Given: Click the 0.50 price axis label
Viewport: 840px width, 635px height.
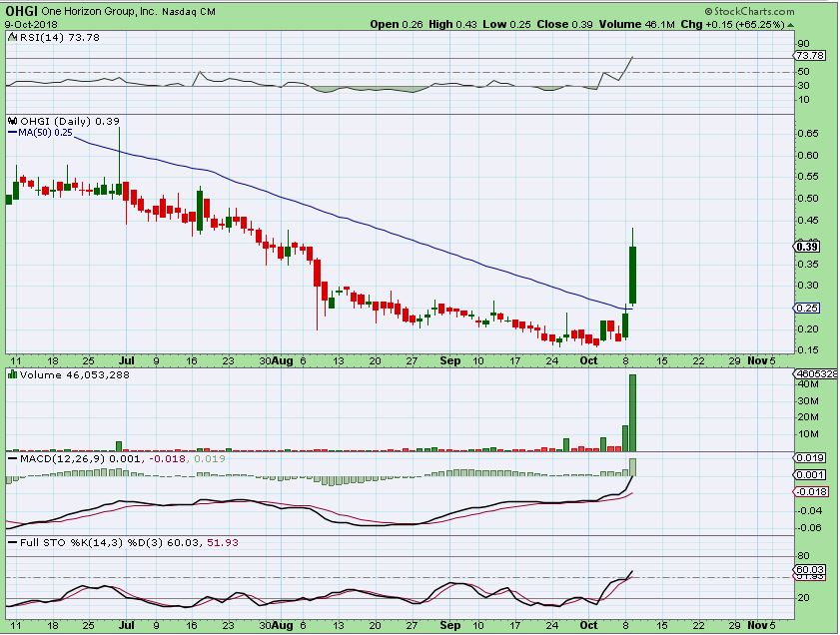Looking at the screenshot, I should (x=807, y=198).
